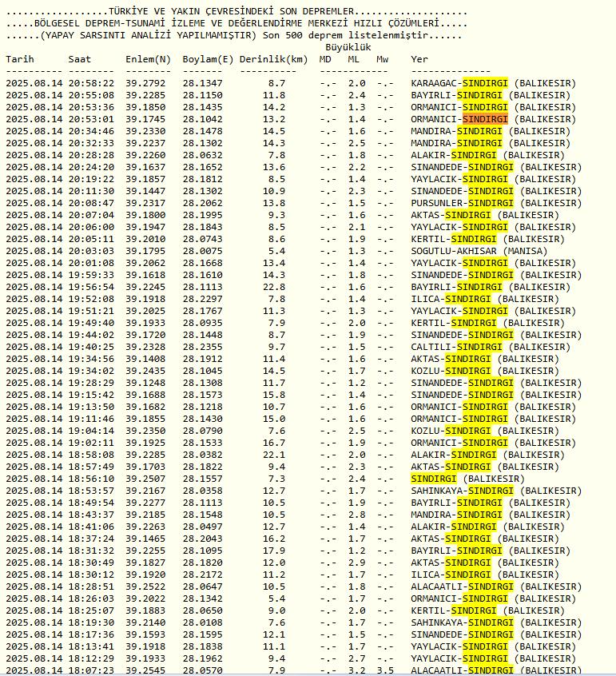Click latitude 39.2140 at 18:19:30
This screenshot has height=676, width=616.
click(x=145, y=622)
